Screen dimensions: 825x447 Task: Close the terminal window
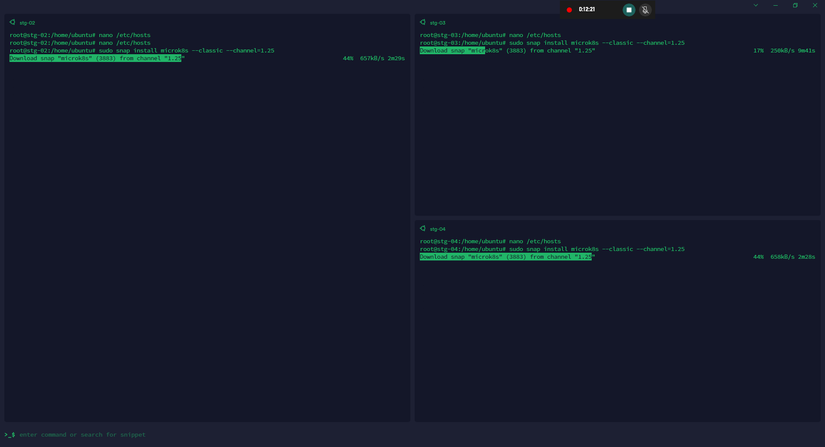[x=815, y=5]
